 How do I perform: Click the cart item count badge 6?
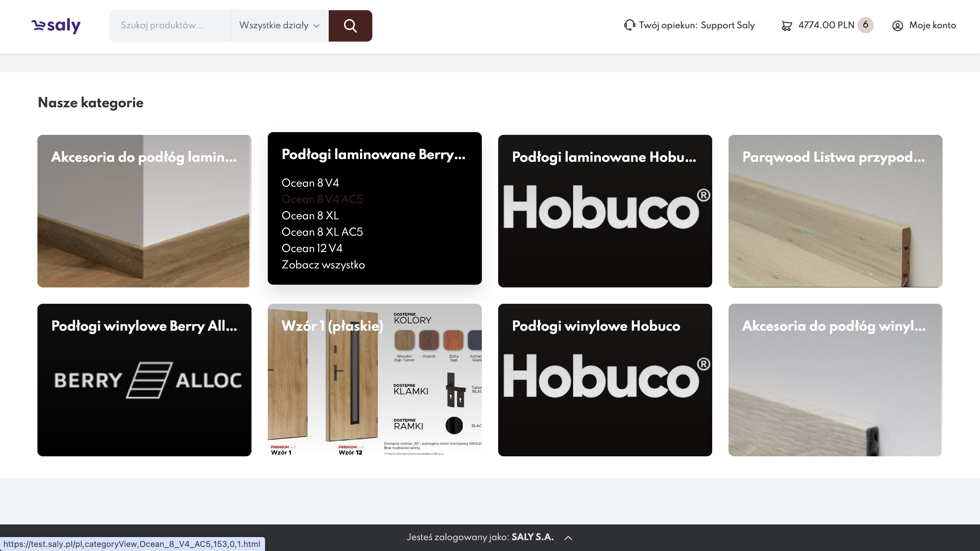pos(865,25)
